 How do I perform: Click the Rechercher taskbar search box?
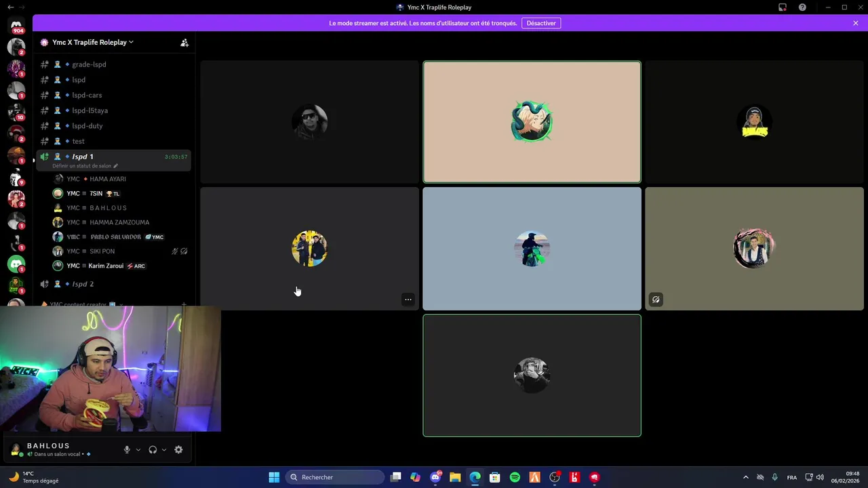[x=336, y=477]
